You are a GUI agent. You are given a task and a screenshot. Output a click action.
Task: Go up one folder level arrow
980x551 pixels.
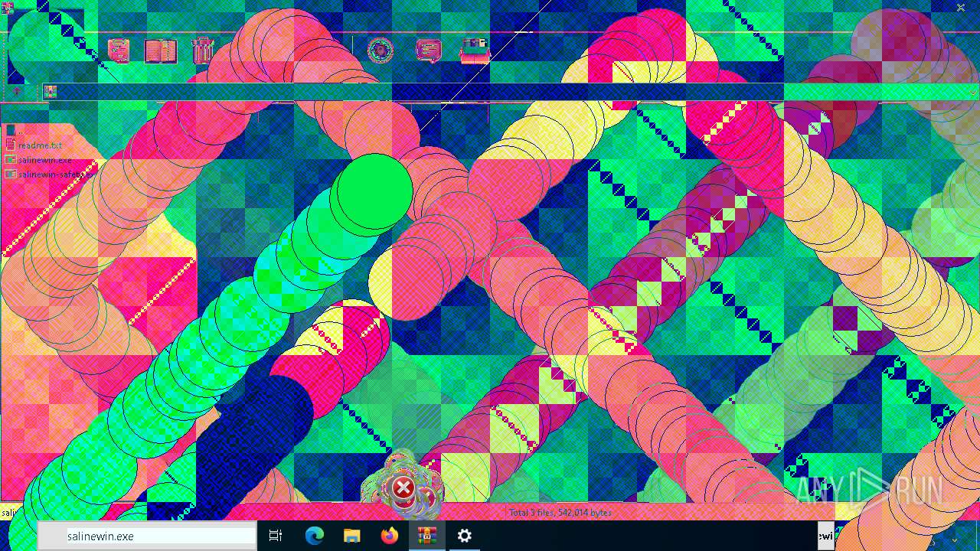17,92
